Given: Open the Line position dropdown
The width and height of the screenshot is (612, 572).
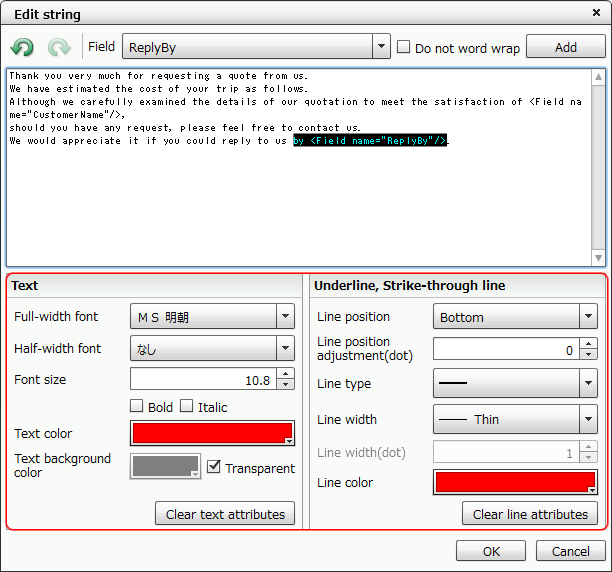Looking at the screenshot, I should coord(515,316).
